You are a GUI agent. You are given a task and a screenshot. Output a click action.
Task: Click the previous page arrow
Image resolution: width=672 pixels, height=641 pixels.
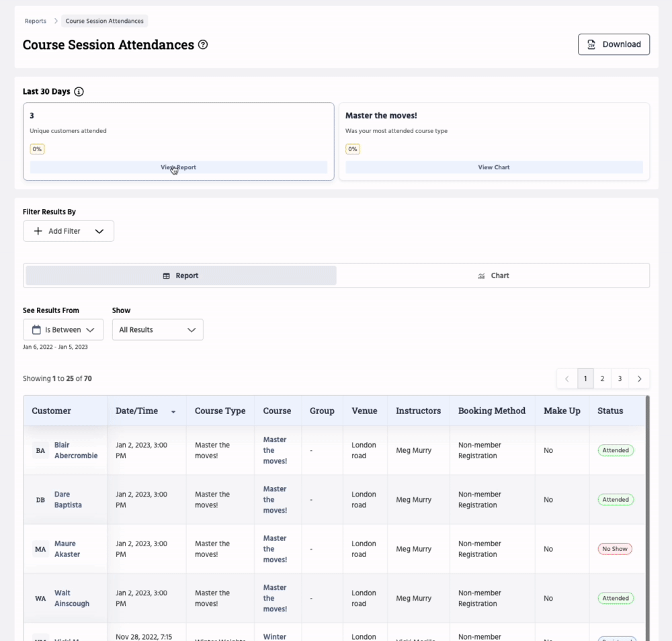click(566, 379)
